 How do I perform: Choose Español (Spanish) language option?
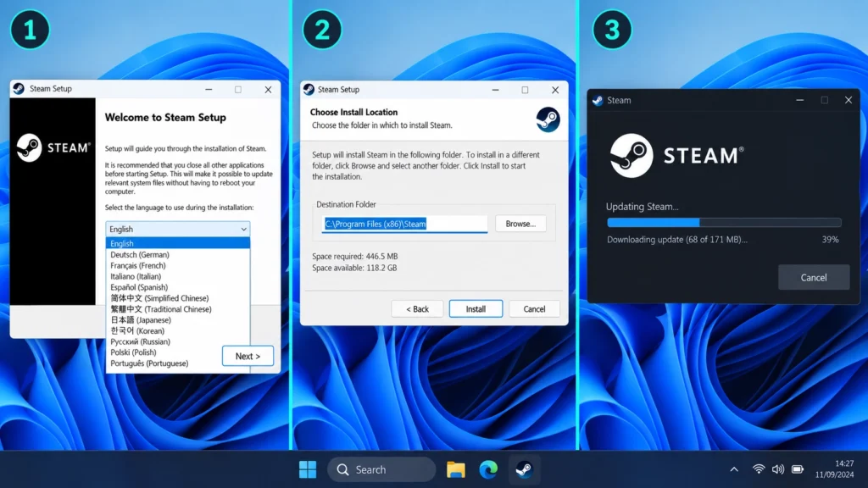coord(139,287)
